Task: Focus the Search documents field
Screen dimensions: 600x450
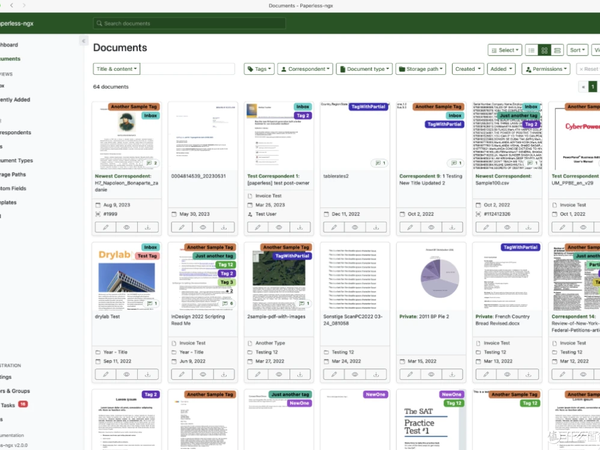Action: [x=189, y=23]
